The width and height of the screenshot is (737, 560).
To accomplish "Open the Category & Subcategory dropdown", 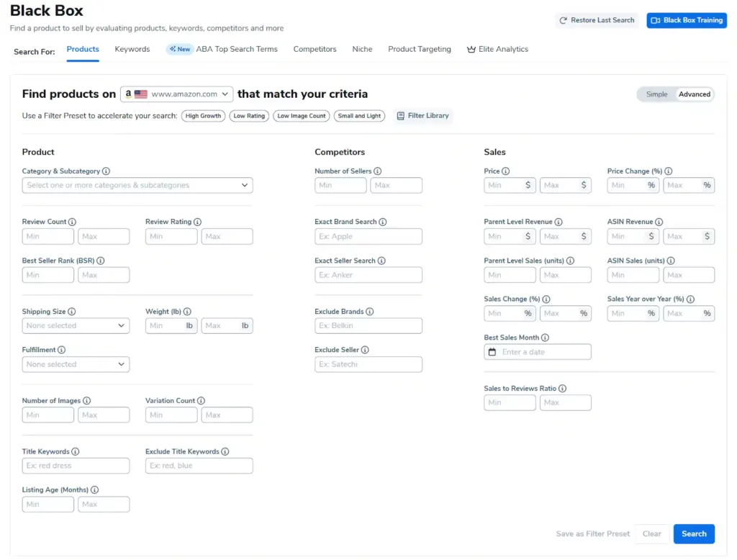I will (x=137, y=186).
